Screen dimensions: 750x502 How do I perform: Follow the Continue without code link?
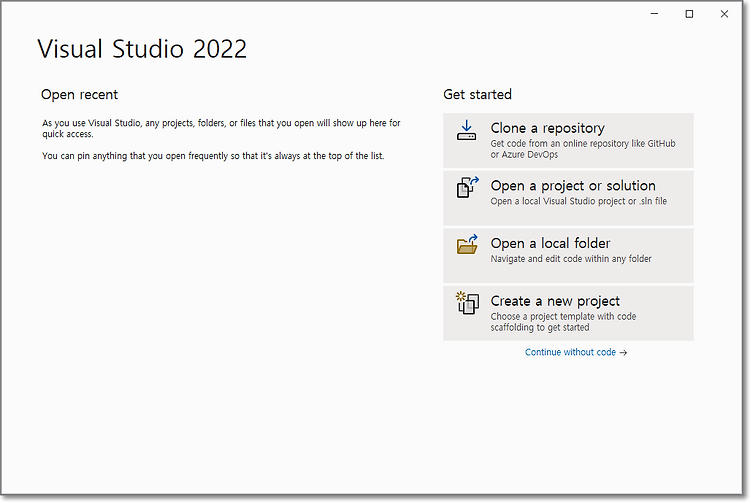(x=570, y=352)
